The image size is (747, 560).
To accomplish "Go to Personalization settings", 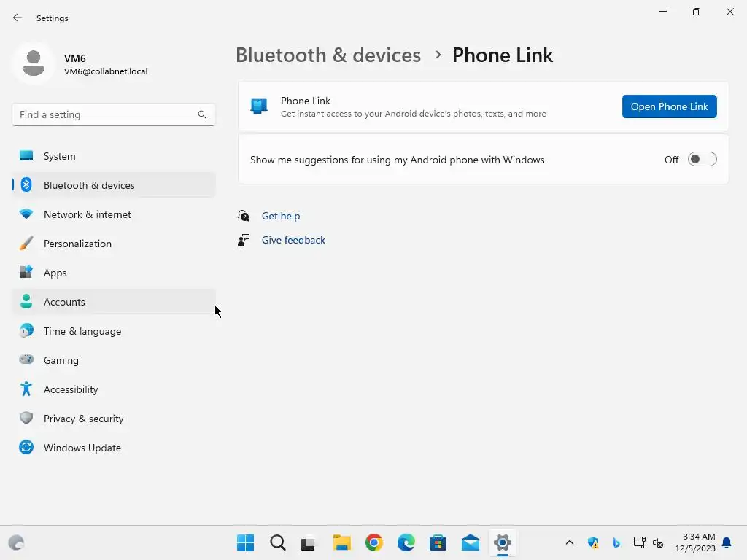I will point(114,244).
